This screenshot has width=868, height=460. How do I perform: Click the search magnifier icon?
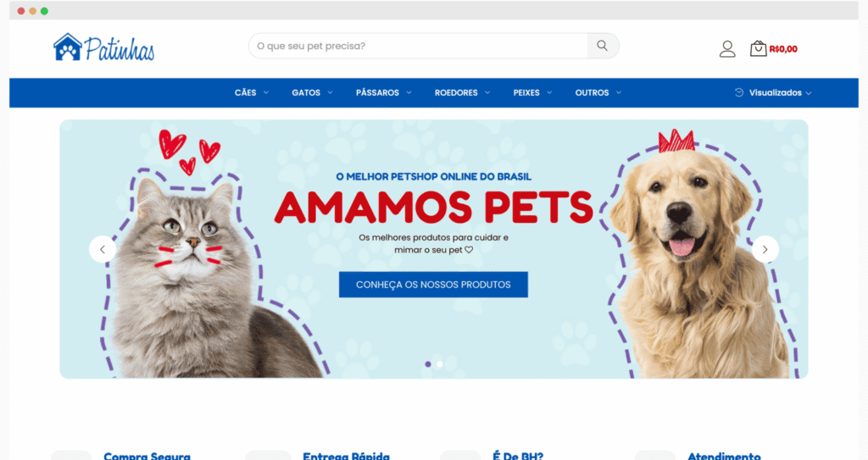(x=603, y=46)
